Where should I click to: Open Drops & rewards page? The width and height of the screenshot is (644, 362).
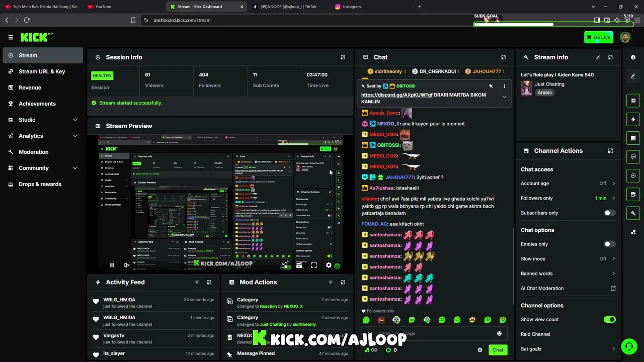(43, 184)
